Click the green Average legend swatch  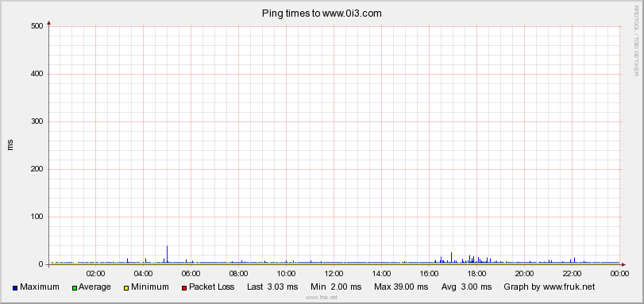(75, 288)
